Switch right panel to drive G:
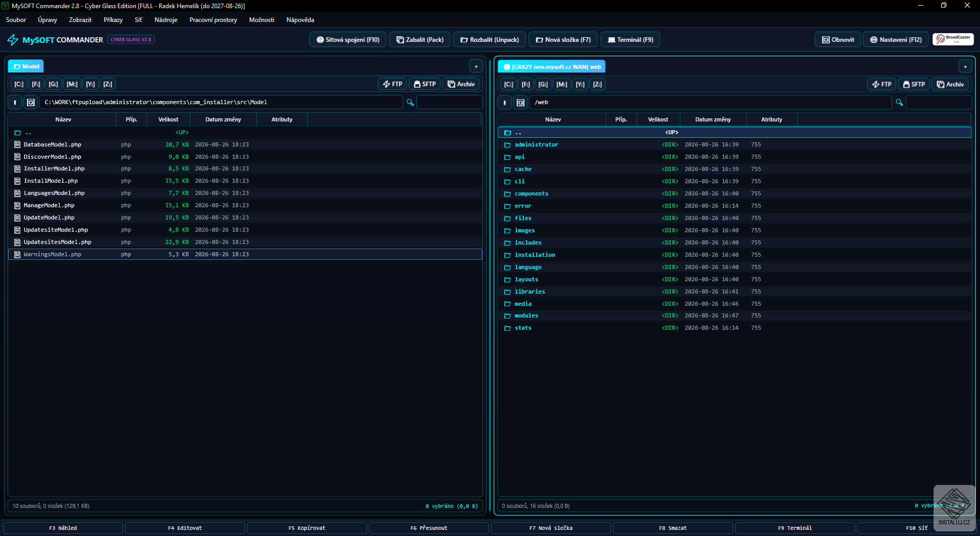This screenshot has height=536, width=980. 543,85
